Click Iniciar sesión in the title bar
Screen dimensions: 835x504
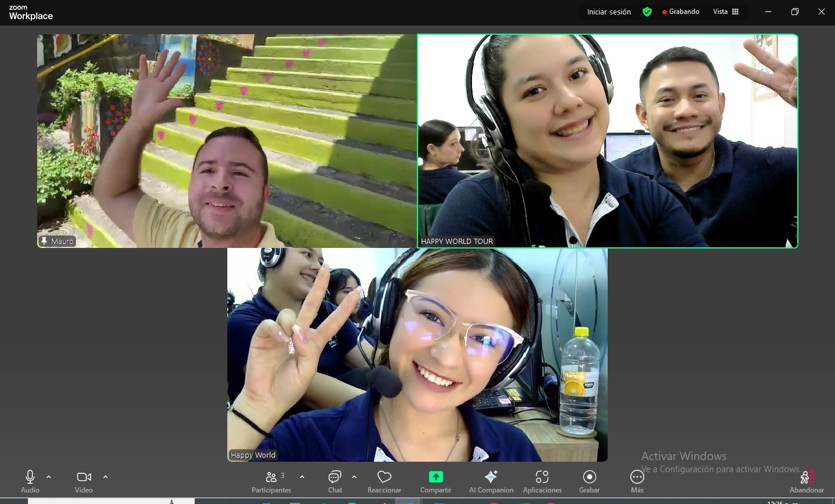[609, 12]
